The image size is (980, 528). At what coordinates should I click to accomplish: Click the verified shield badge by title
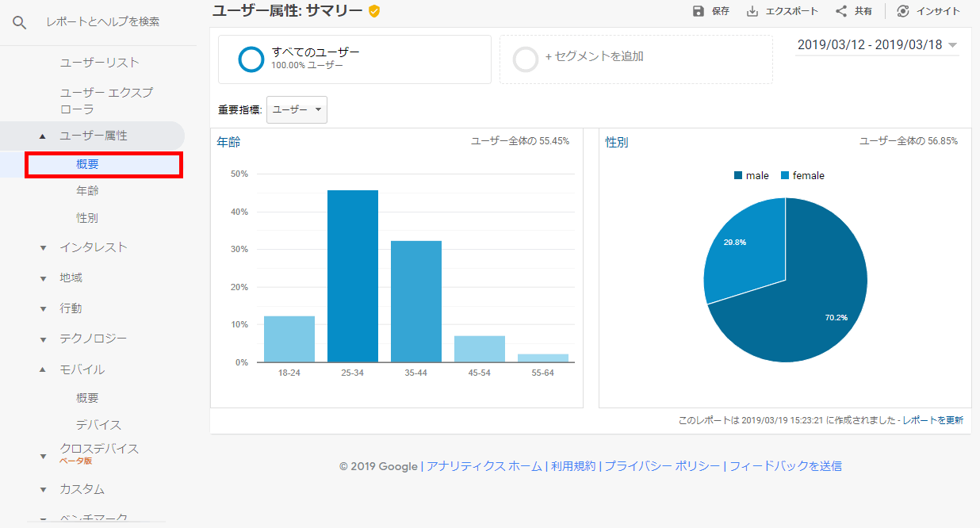coord(374,11)
